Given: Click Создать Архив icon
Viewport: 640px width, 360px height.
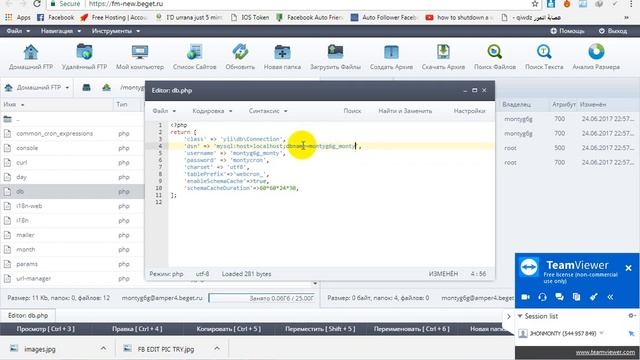Looking at the screenshot, I should point(391,57).
